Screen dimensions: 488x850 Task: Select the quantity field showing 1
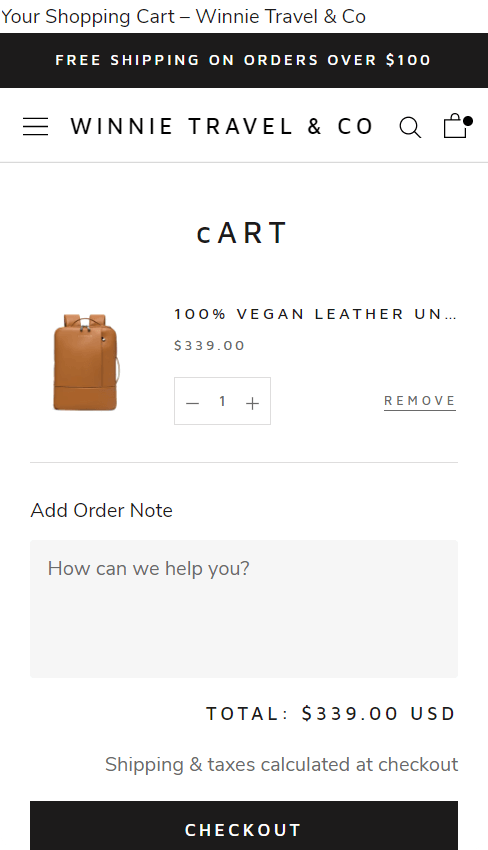click(x=222, y=401)
